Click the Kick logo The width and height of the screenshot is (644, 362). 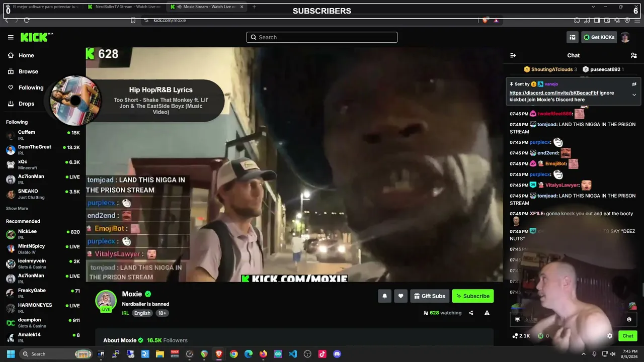coord(36,37)
